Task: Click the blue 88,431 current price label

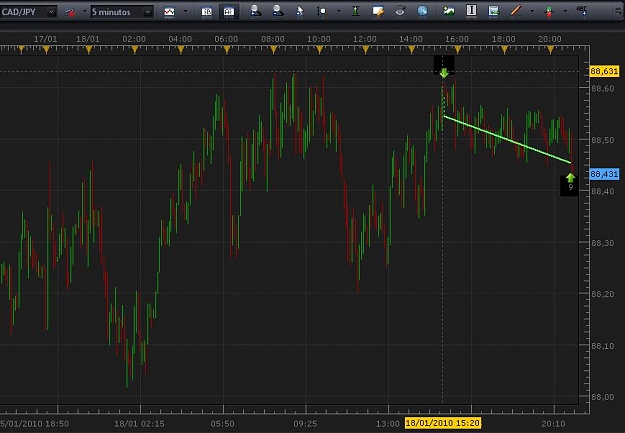Action: click(x=604, y=174)
